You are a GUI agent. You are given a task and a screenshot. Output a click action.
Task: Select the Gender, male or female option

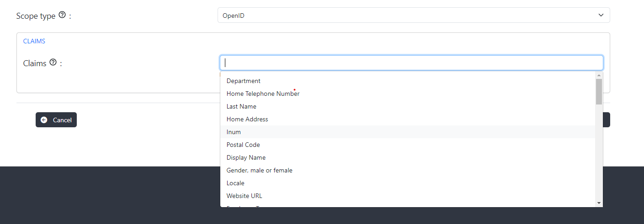pyautogui.click(x=259, y=170)
